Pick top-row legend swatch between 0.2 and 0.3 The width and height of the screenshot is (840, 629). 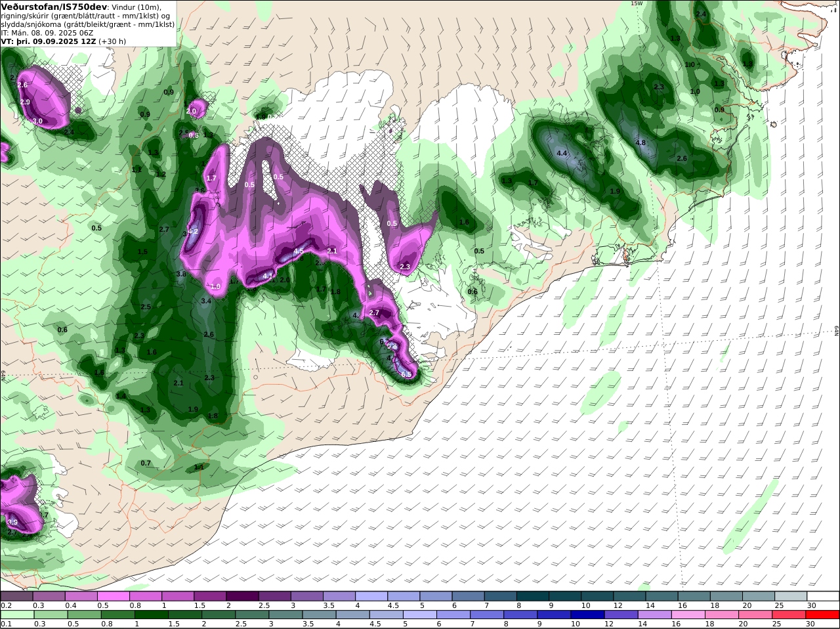[16, 596]
